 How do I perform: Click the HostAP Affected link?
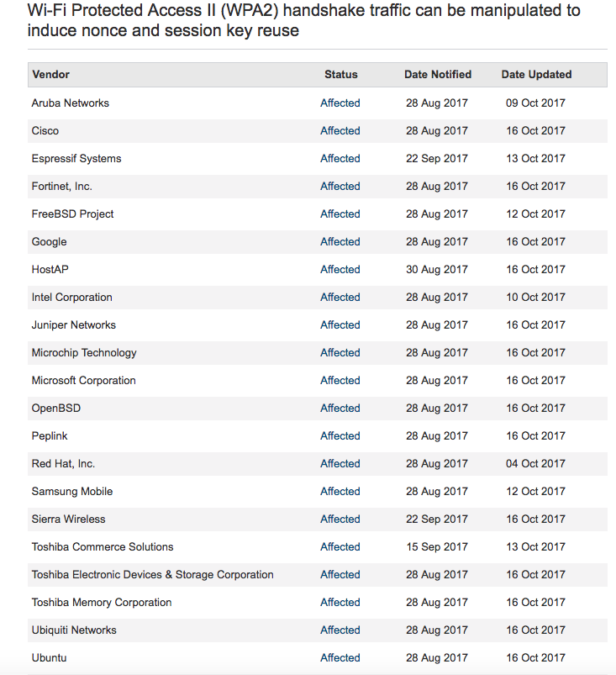point(340,270)
